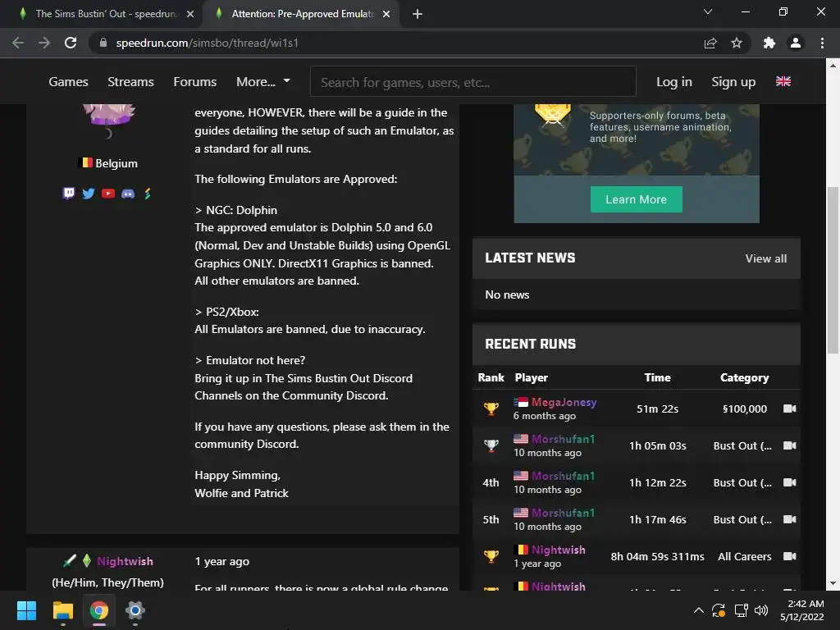Open the 1h 05m 03s run time
The width and height of the screenshot is (840, 630).
[x=657, y=445]
